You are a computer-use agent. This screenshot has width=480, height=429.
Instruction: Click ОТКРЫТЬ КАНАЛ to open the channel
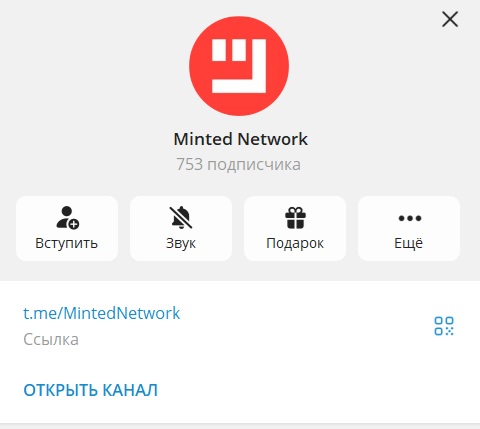pyautogui.click(x=90, y=390)
